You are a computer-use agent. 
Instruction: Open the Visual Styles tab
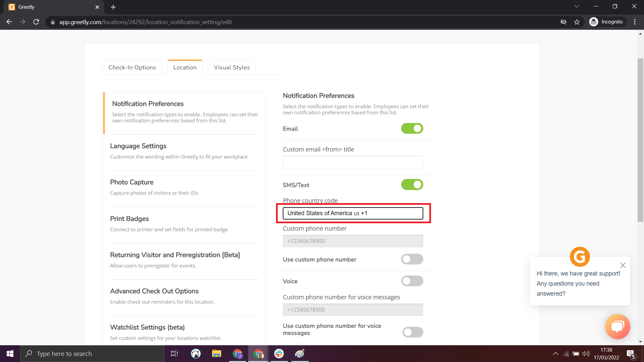(232, 67)
